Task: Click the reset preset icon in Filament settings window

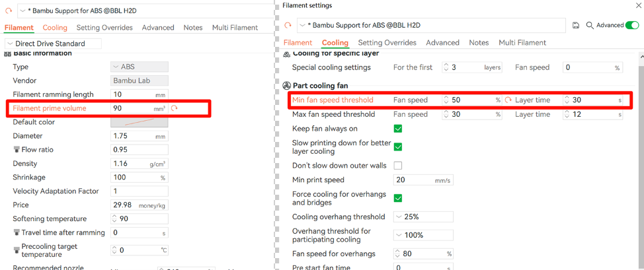Action: (x=288, y=26)
